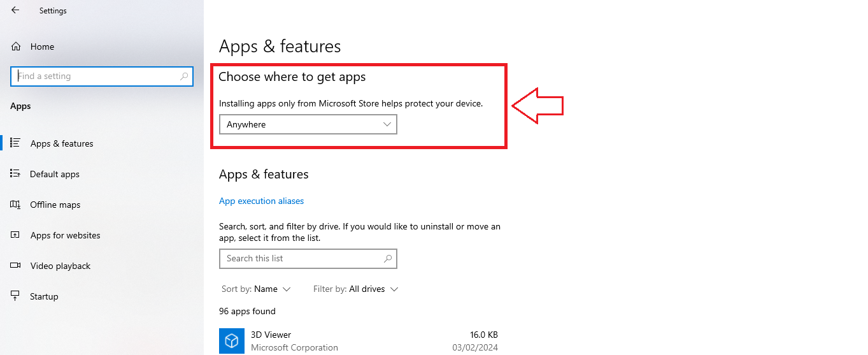Click the Default apps sidebar icon
This screenshot has width=868, height=355.
16,173
